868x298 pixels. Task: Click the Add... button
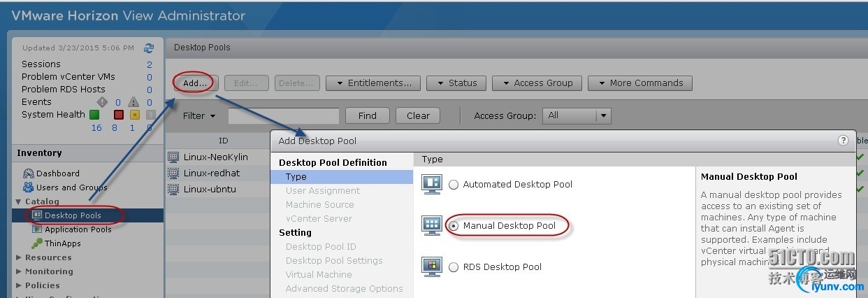[196, 83]
